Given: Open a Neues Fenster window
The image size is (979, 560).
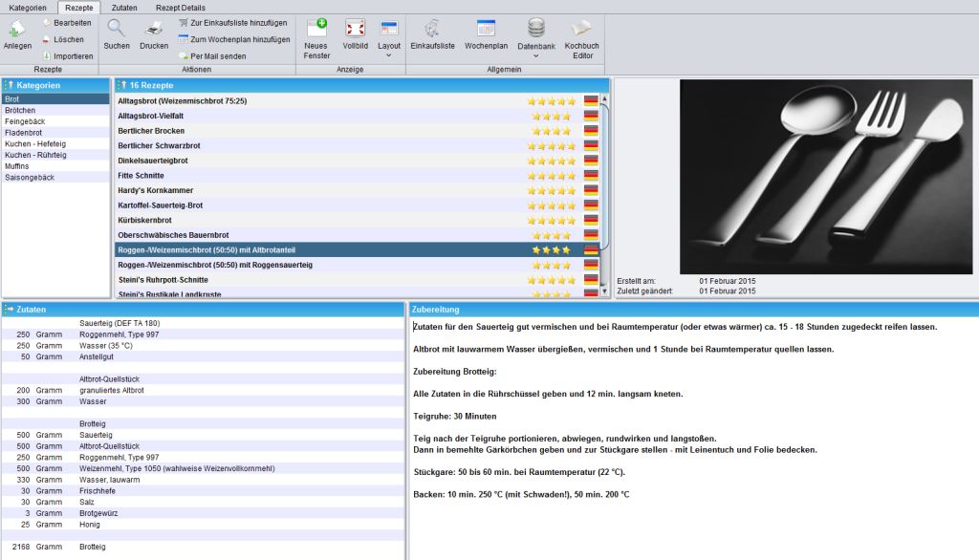Looking at the screenshot, I should (x=316, y=28).
